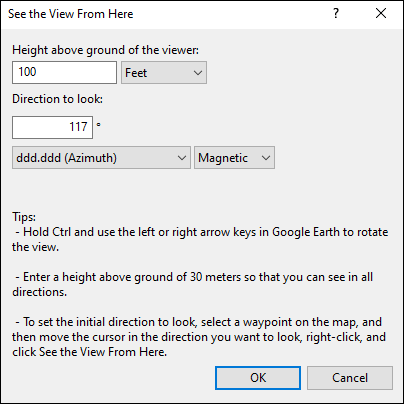Click the 'Height above ground of the viewer:' label
The height and width of the screenshot is (404, 404).
click(x=105, y=50)
